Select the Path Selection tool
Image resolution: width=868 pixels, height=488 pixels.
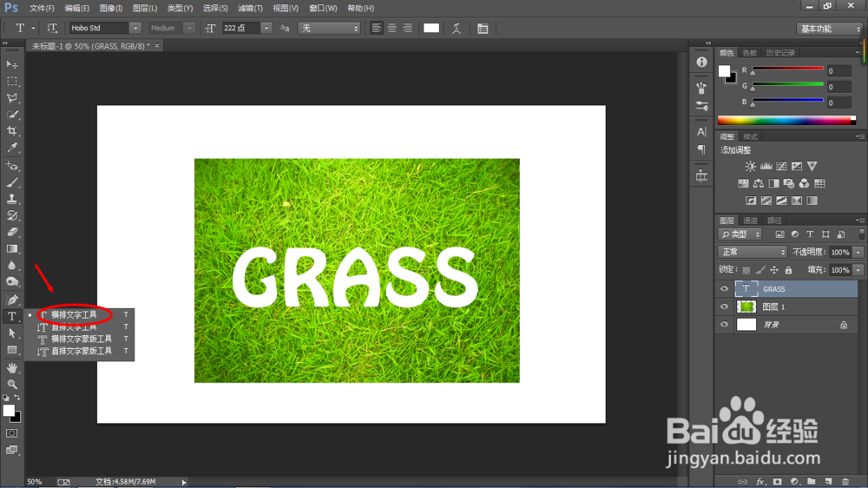tap(11, 333)
